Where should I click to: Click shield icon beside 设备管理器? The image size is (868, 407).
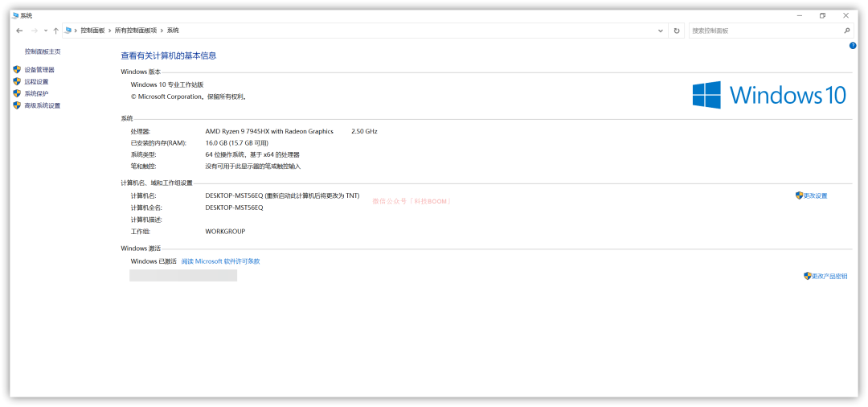17,70
